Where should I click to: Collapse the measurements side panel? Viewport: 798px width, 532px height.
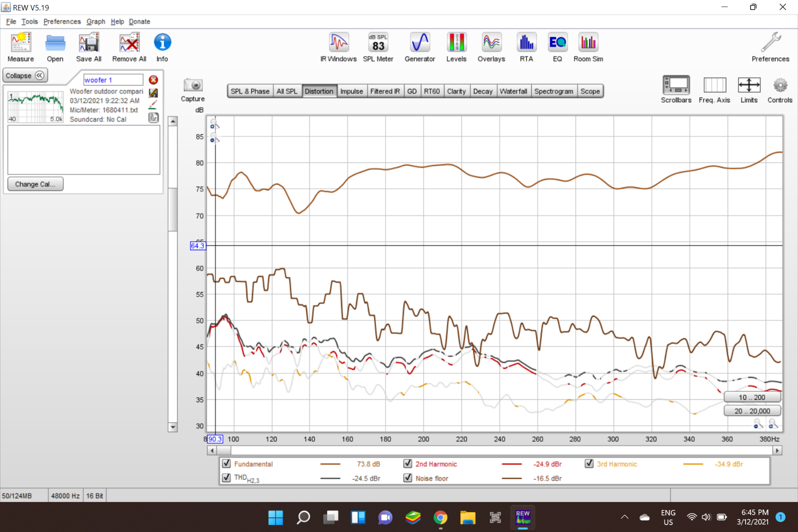pos(25,76)
